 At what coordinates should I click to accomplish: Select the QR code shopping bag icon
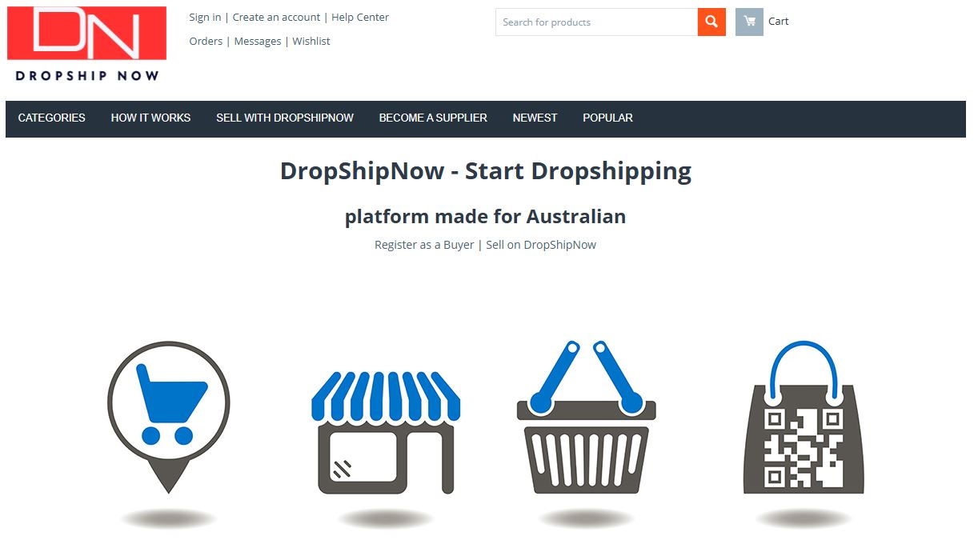(803, 417)
